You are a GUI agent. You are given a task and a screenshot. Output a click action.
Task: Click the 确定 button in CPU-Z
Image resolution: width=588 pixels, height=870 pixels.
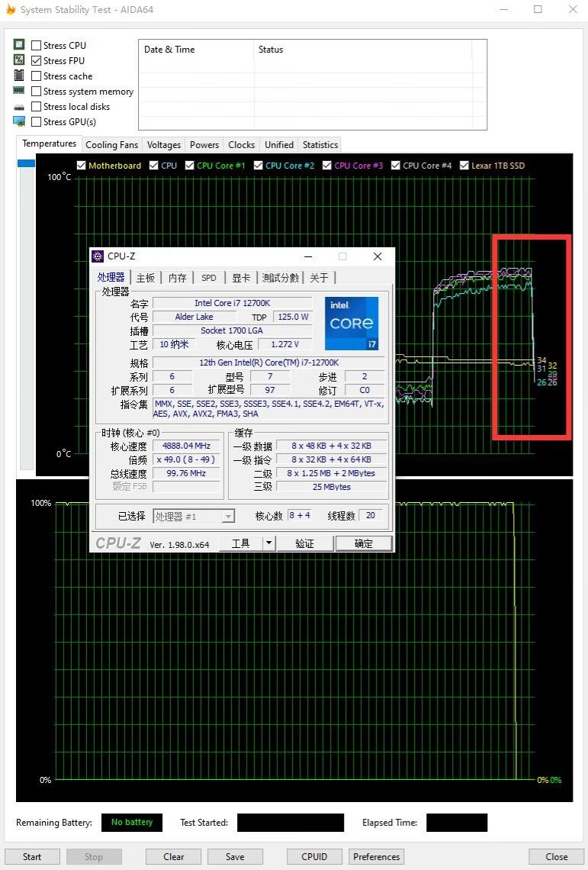[363, 543]
